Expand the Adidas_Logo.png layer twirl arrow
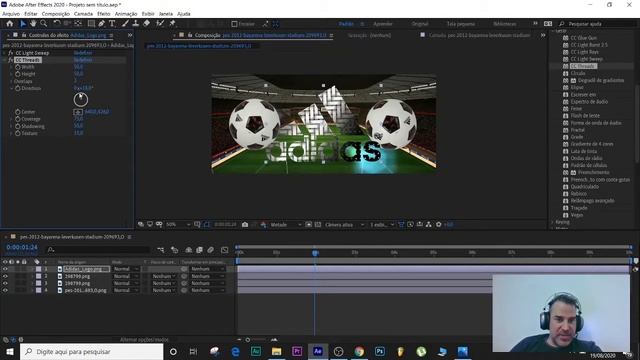Image resolution: width=640 pixels, height=360 pixels. tap(32, 269)
